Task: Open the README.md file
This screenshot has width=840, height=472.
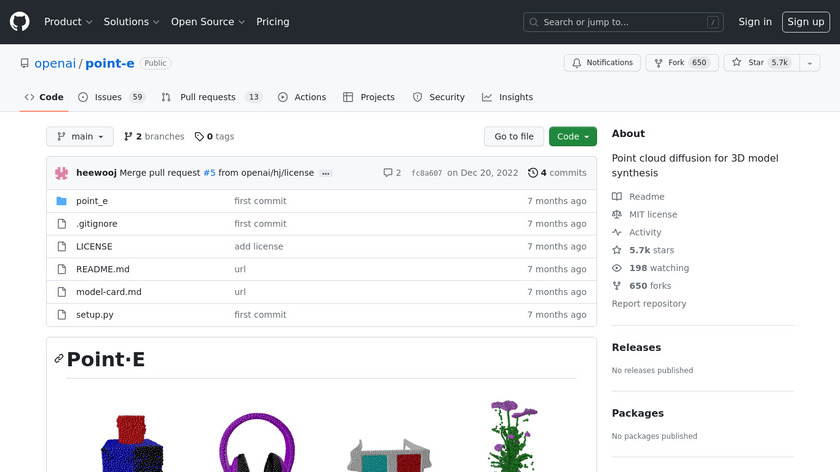Action: pyautogui.click(x=103, y=269)
